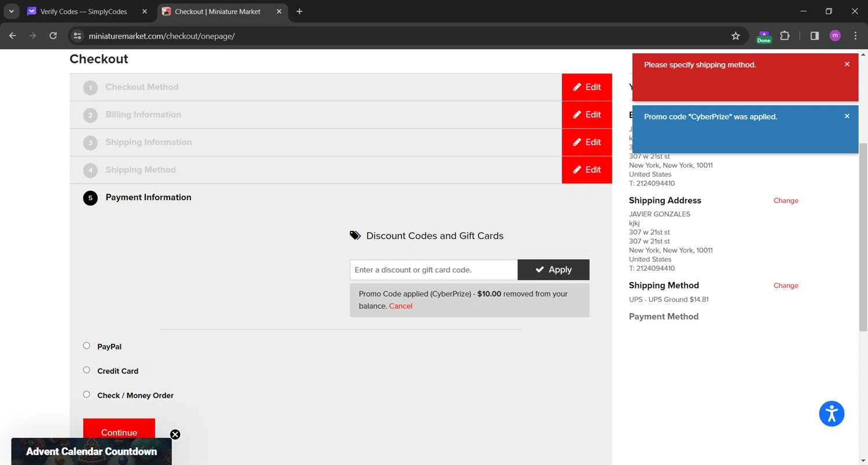
Task: Reload the checkout page
Action: 53,36
